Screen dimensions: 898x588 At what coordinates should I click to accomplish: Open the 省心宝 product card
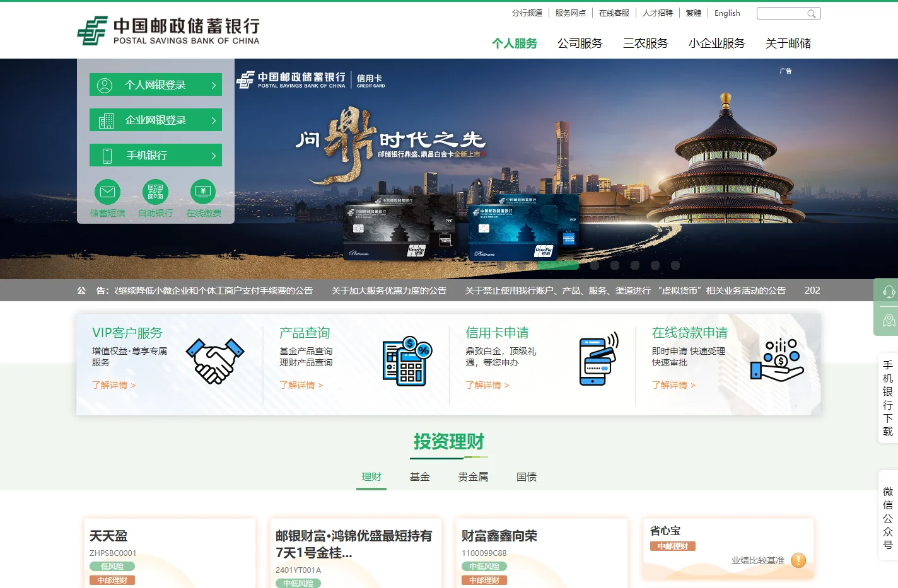pos(728,548)
